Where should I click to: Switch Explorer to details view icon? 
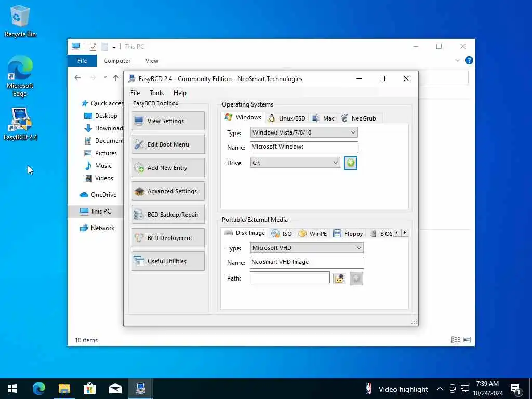(x=456, y=340)
